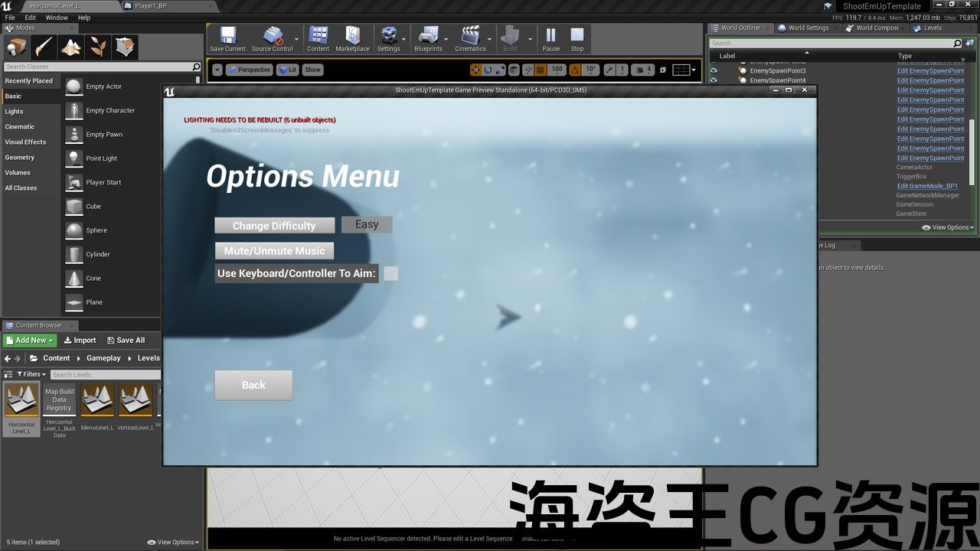Expand the Add New dropdown
The width and height of the screenshot is (980, 551).
tap(30, 341)
